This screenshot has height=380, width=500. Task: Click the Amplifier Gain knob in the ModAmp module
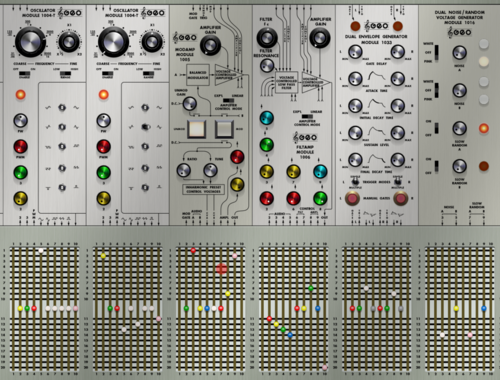click(210, 45)
